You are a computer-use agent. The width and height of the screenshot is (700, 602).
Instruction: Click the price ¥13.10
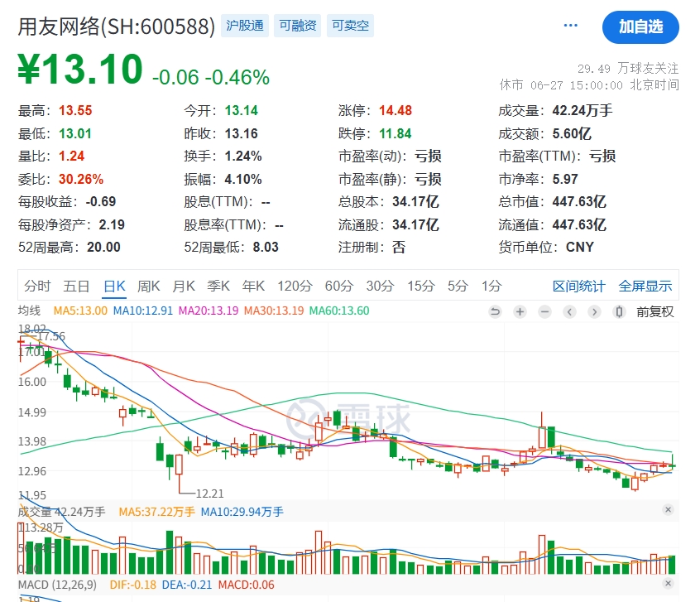coord(80,69)
